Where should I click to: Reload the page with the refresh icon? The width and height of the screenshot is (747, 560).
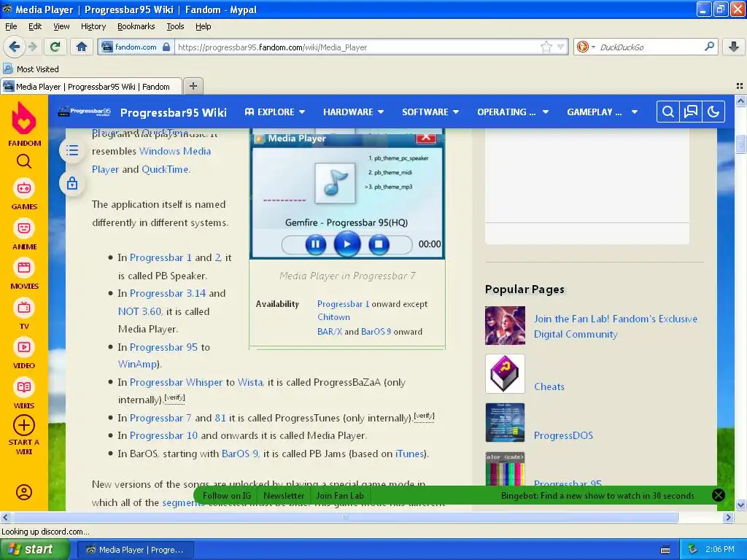[x=55, y=47]
